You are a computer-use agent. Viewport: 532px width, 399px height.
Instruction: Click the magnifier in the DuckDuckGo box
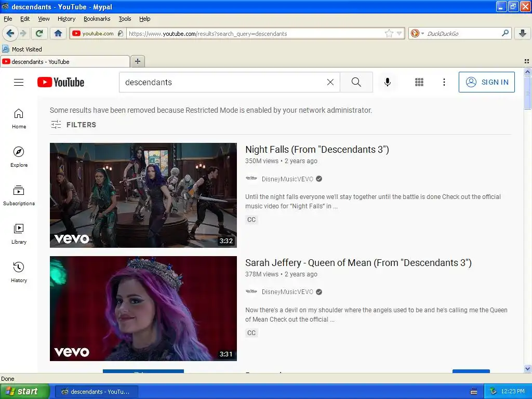click(x=505, y=33)
